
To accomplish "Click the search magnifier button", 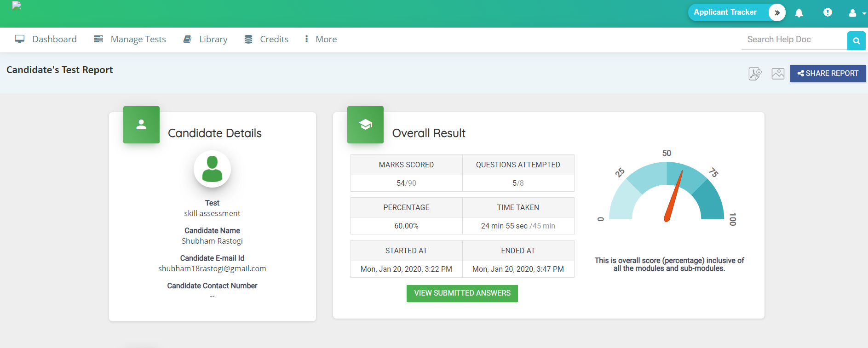I will pos(857,40).
